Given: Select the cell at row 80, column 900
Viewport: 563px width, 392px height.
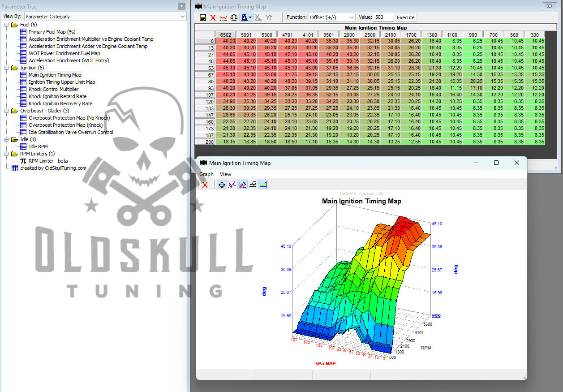Looking at the screenshot, I should [x=473, y=81].
